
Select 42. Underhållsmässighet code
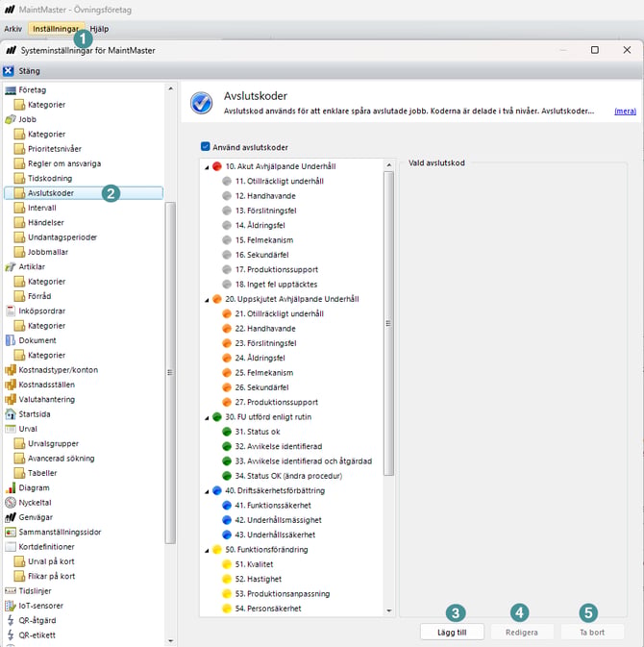point(278,520)
